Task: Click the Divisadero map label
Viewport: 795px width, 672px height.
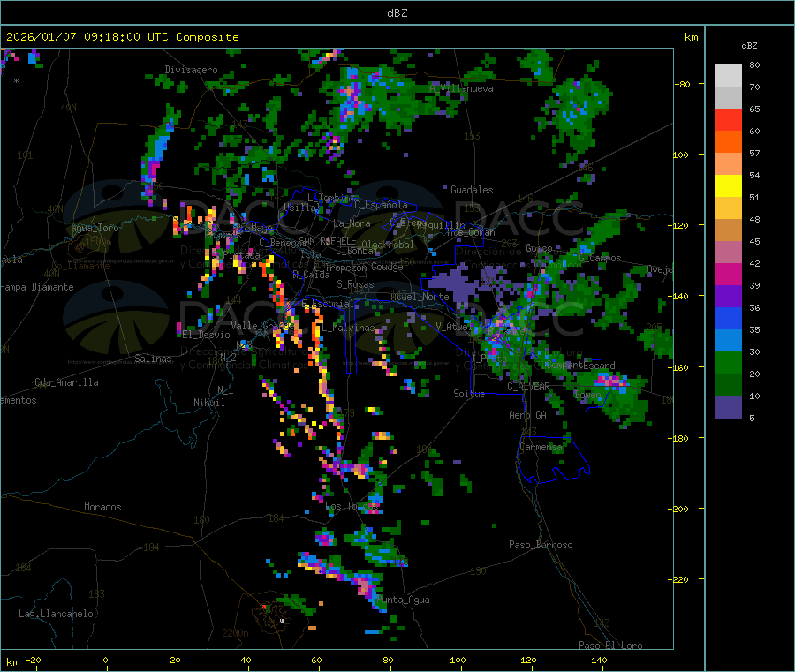Action: coord(191,70)
